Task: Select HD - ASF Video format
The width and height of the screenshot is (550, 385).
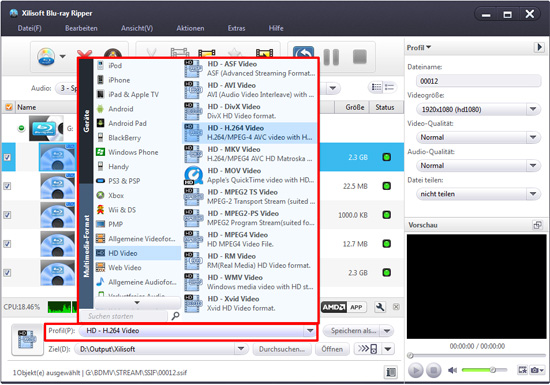Action: 249,69
